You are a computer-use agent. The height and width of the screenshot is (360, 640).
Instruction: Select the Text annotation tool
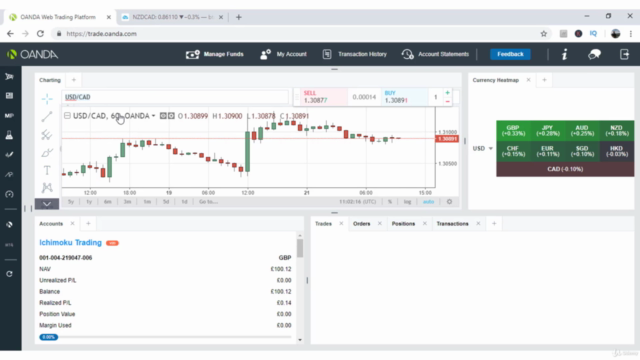coord(47,170)
